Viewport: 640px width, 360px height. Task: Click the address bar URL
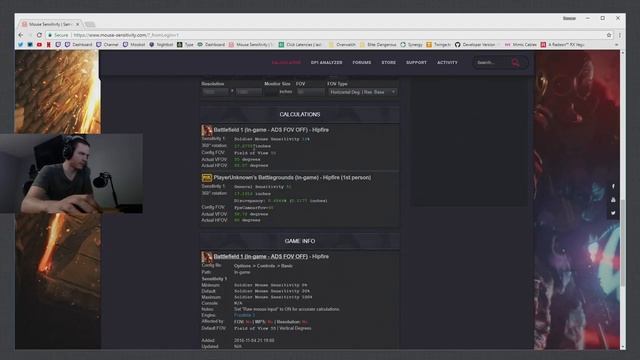[126, 35]
